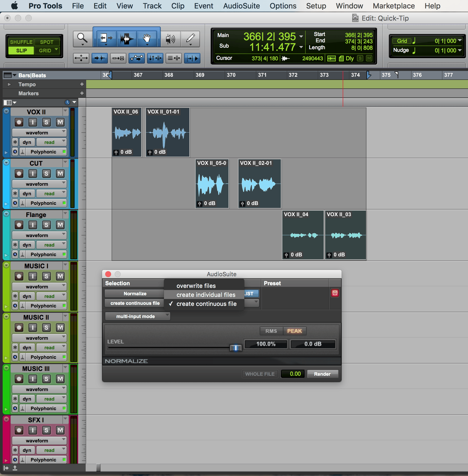The height and width of the screenshot is (476, 468).
Task: Solo the VOX II track
Action: pyautogui.click(x=46, y=122)
